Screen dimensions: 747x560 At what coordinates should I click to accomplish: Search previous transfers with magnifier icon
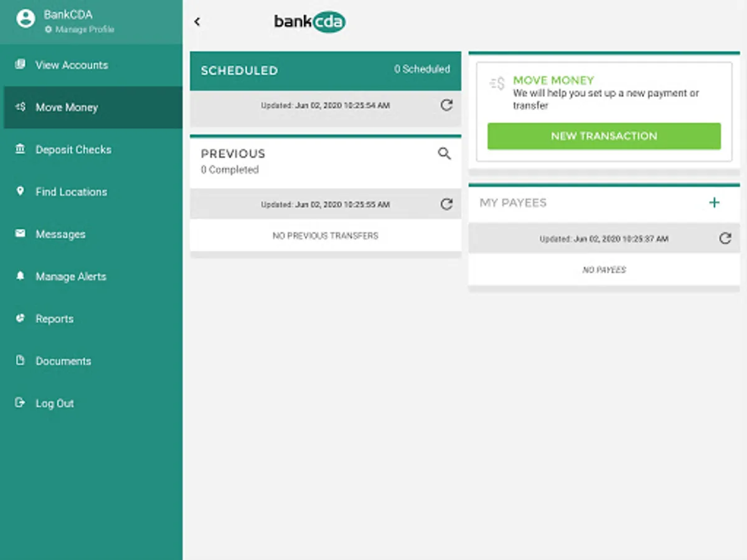(444, 153)
